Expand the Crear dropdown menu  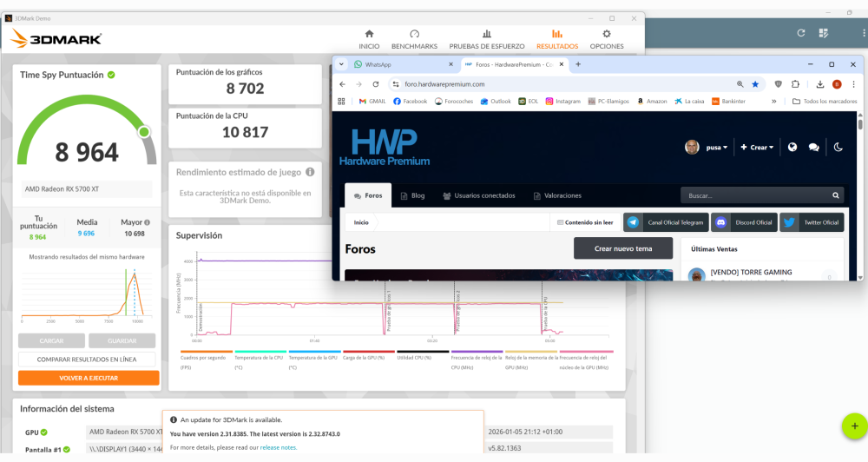(x=757, y=148)
